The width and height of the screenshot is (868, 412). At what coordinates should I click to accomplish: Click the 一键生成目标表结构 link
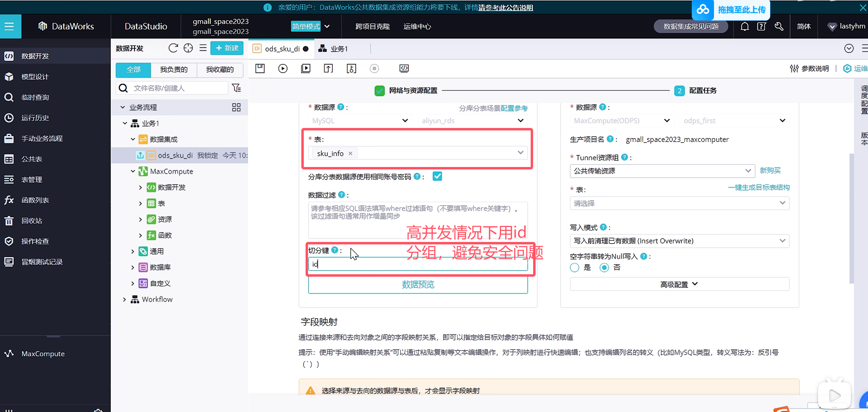point(759,187)
